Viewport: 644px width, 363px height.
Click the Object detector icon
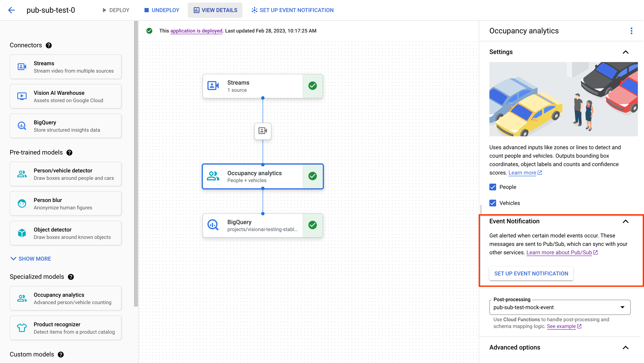tap(22, 233)
